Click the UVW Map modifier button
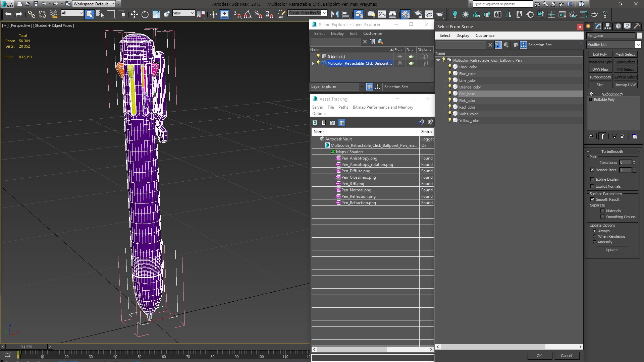644x362 pixels. 600,69
